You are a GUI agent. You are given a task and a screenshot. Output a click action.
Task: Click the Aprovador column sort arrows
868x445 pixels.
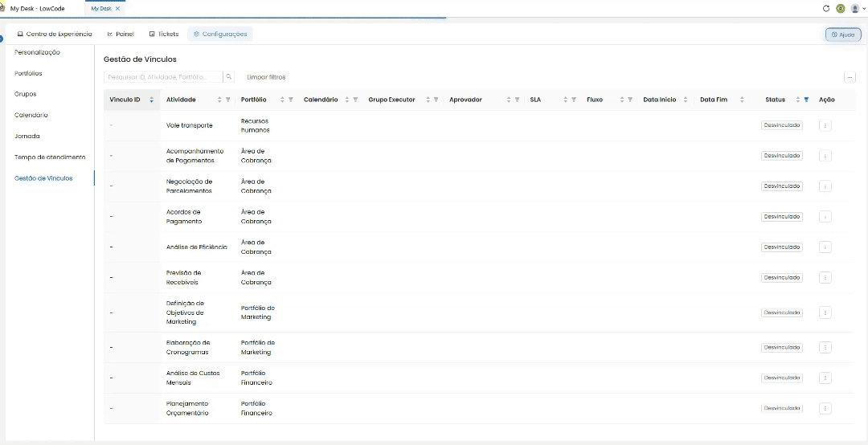click(509, 100)
